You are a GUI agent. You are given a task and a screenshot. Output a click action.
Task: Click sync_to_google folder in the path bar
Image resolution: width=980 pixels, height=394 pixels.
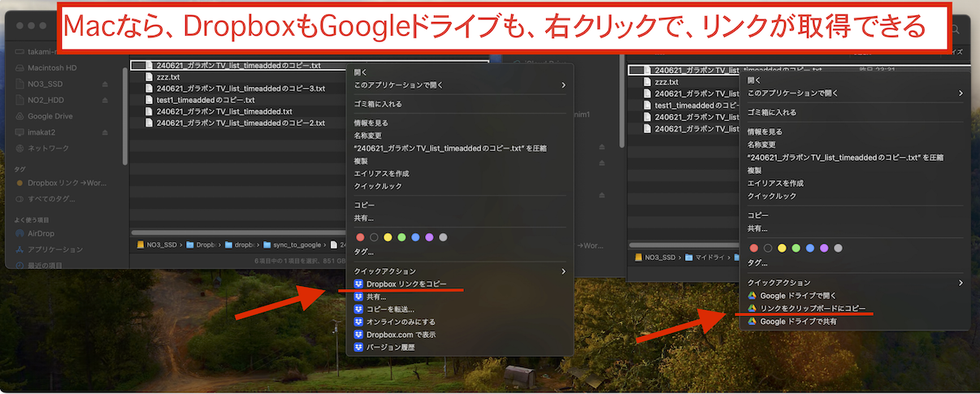tap(296, 244)
